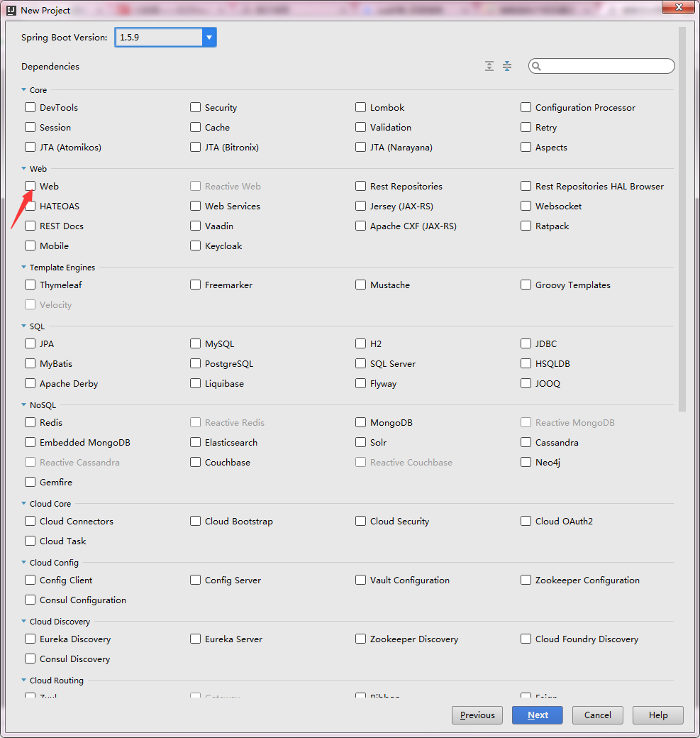The image size is (700, 738).
Task: Select the Security dependency checkbox
Action: point(195,107)
